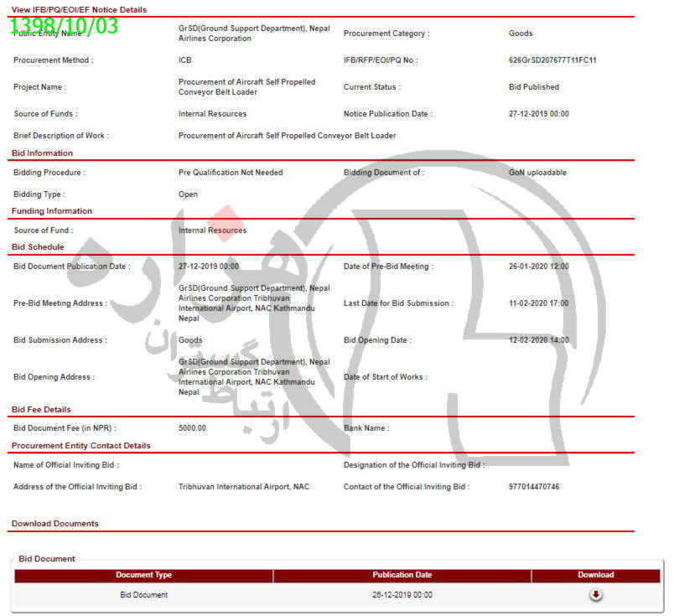Click the Document Type column header

pos(143,575)
